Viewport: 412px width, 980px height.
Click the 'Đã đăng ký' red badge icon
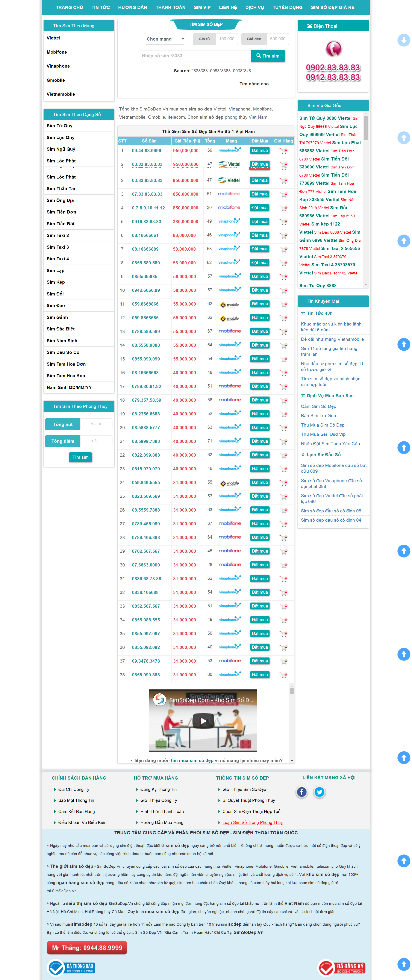[341, 968]
